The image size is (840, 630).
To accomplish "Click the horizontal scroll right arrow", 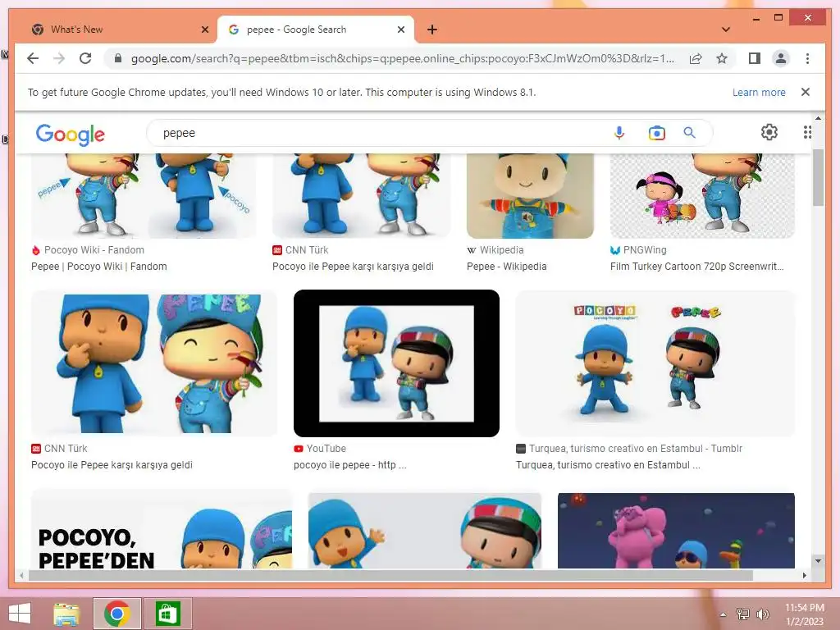I will tap(804, 575).
